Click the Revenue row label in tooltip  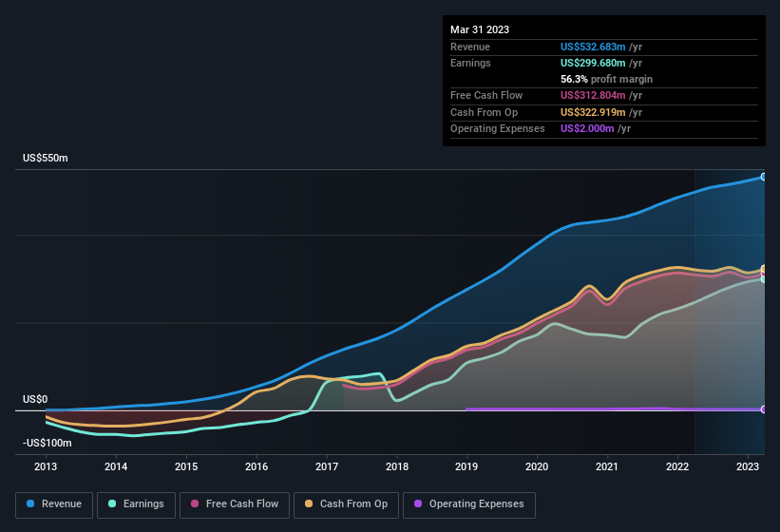pyautogui.click(x=470, y=47)
